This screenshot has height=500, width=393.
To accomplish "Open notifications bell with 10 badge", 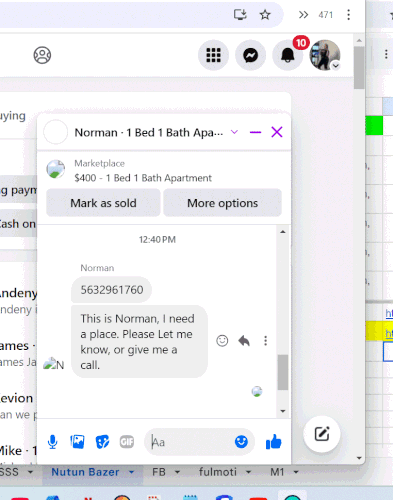I will (x=288, y=55).
